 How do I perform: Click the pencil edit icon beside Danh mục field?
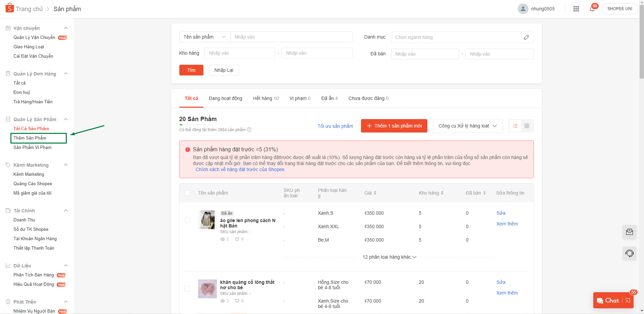tap(526, 37)
